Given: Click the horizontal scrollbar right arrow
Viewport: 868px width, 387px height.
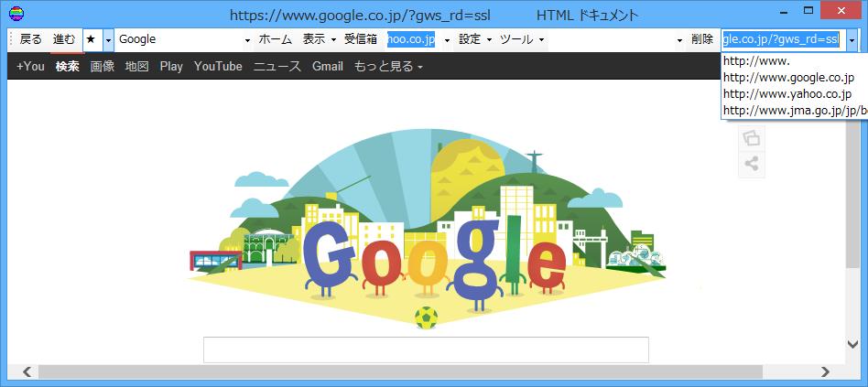Looking at the screenshot, I should click(x=825, y=371).
